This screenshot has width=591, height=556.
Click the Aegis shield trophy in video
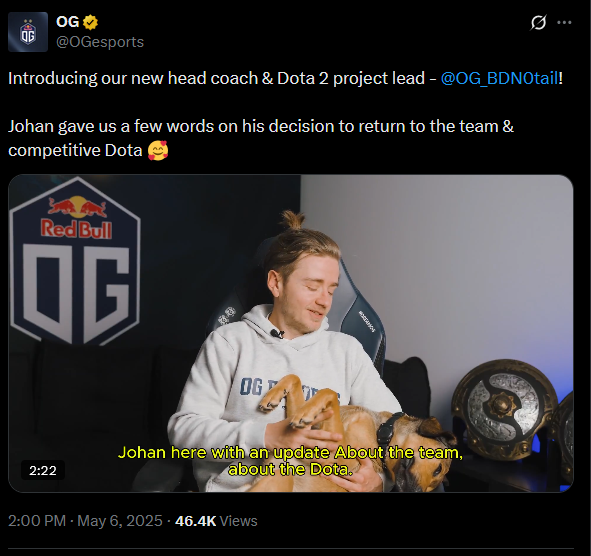pyautogui.click(x=505, y=406)
